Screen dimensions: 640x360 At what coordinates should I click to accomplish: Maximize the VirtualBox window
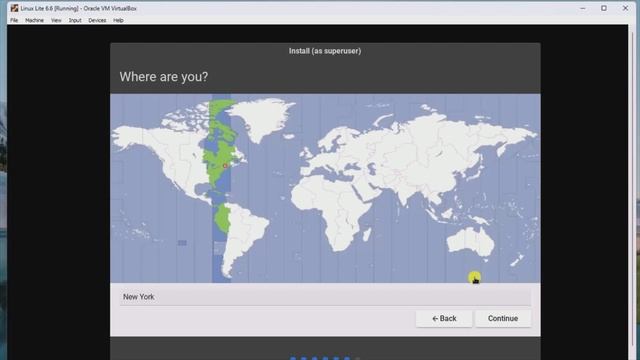(604, 8)
